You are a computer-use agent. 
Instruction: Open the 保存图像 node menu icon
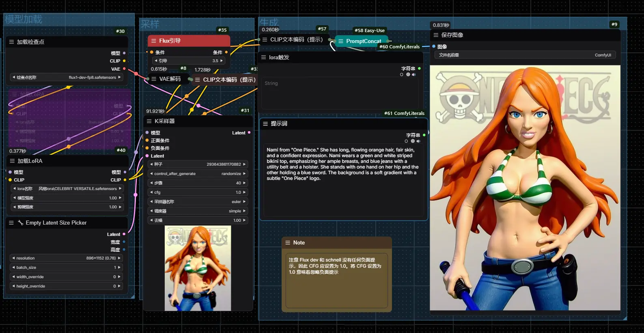tap(436, 35)
